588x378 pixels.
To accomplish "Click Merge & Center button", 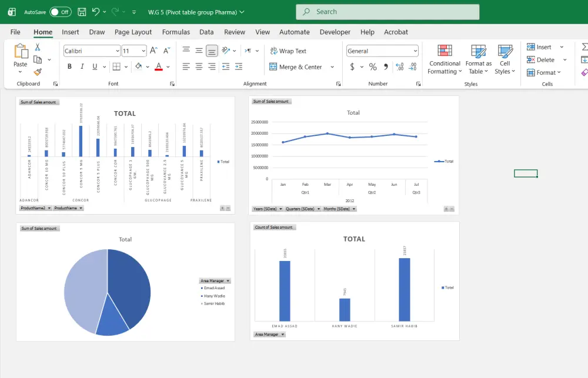I will (296, 67).
